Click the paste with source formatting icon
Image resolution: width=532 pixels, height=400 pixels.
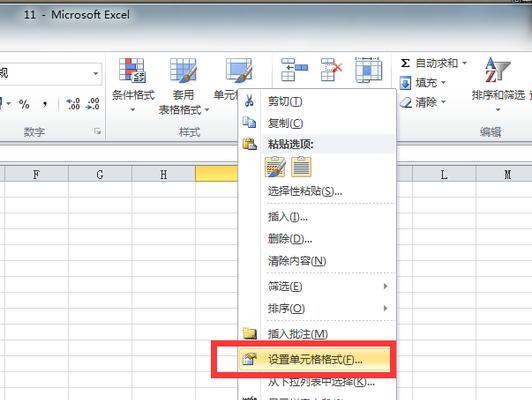(275, 167)
